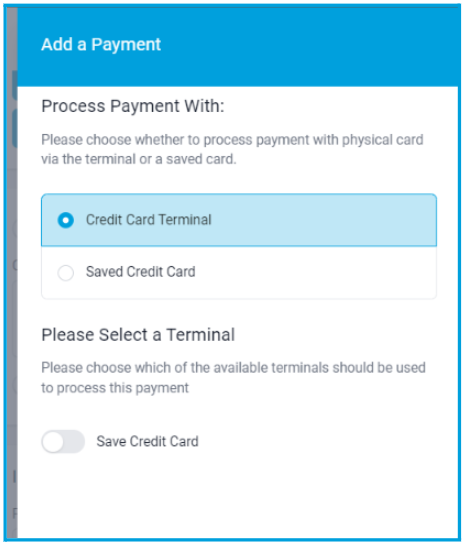Click blank area below Save Credit Card toggle
Image resolution: width=467 pixels, height=544 pixels.
pos(238,496)
